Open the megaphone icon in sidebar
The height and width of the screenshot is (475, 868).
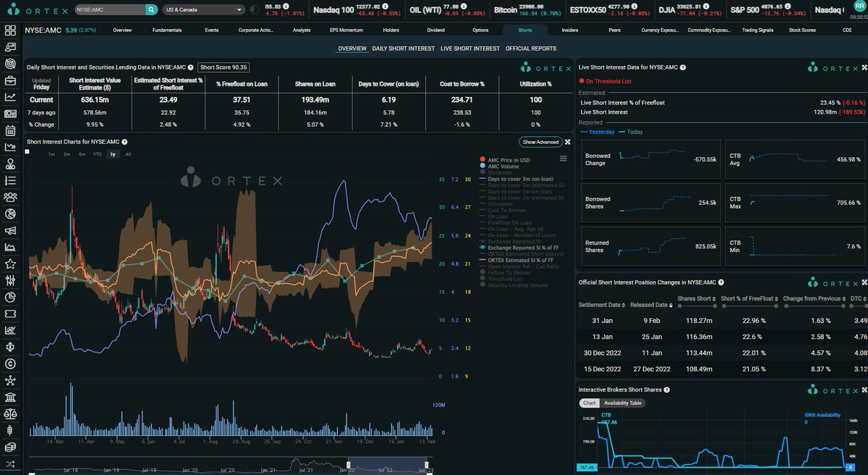[10, 231]
